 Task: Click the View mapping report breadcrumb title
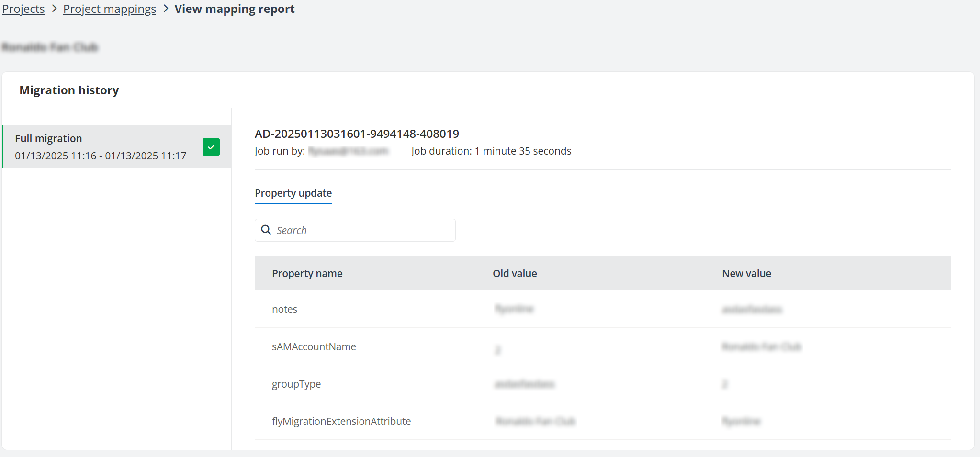coord(235,9)
